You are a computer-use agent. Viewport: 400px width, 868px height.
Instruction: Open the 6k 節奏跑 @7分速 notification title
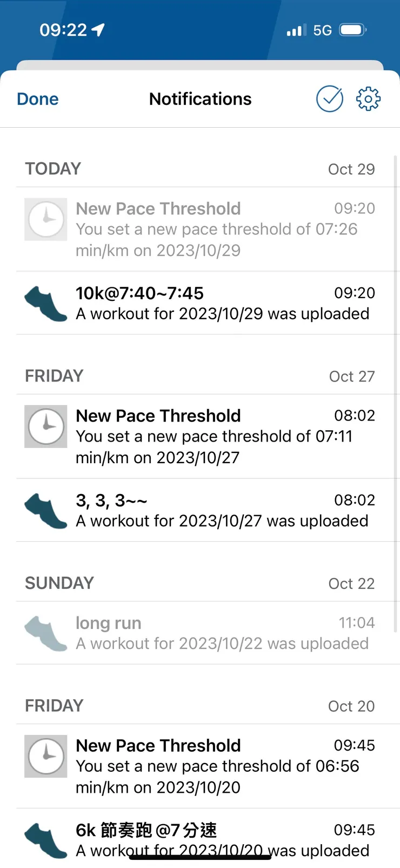pos(146,830)
